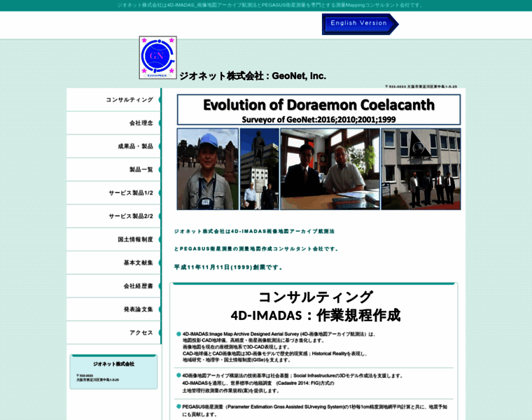Click the GeoNet GN logo image

(x=157, y=57)
